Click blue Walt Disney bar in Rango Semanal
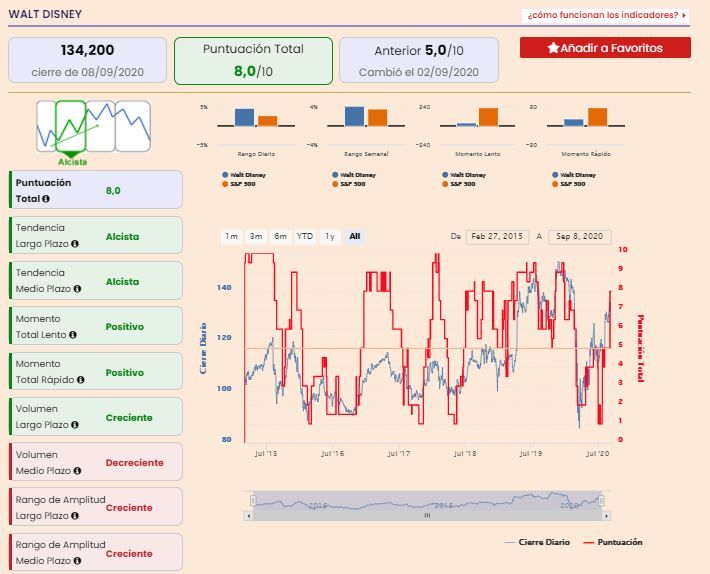Screen dimensions: 710x574 (x=354, y=116)
